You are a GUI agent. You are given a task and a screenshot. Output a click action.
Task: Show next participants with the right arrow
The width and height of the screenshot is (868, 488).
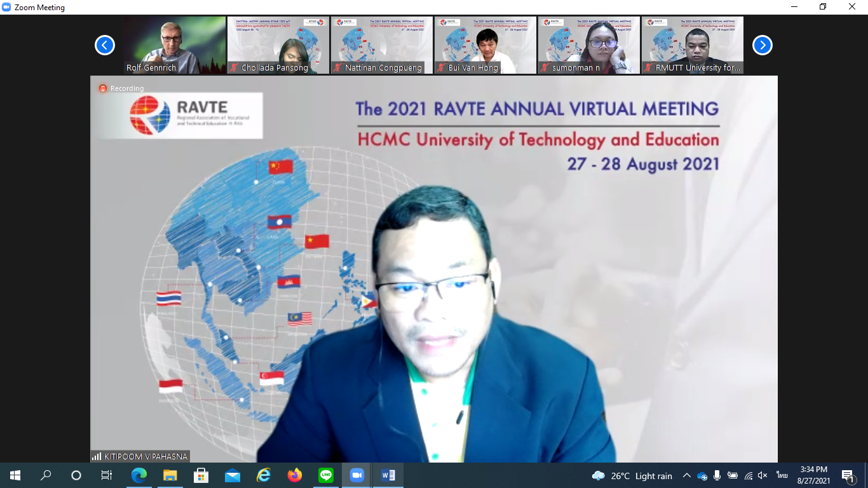[763, 45]
